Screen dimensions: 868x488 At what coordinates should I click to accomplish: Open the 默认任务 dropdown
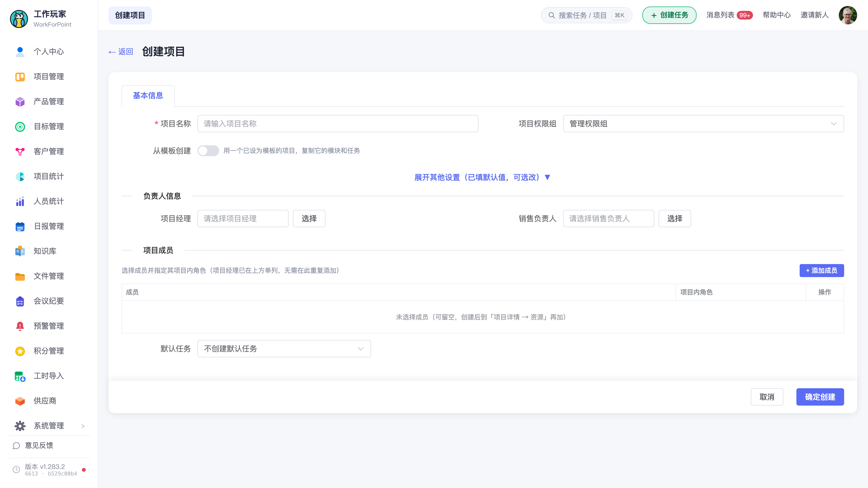(x=284, y=349)
